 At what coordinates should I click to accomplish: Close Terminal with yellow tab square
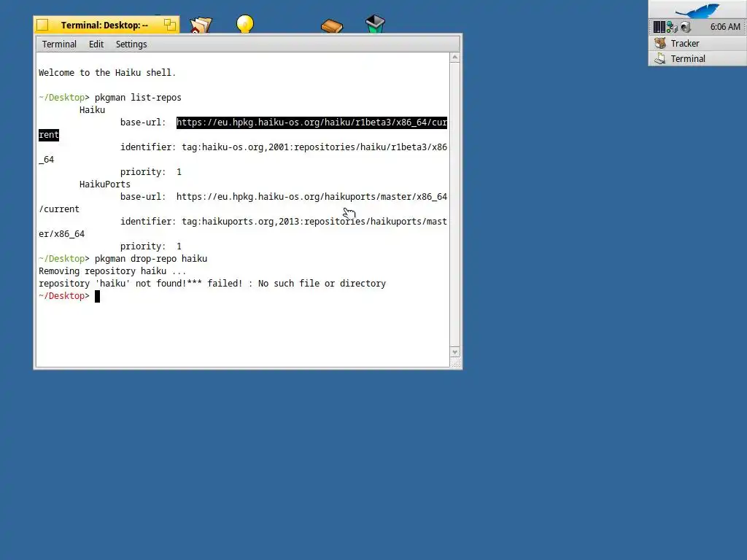[42, 25]
